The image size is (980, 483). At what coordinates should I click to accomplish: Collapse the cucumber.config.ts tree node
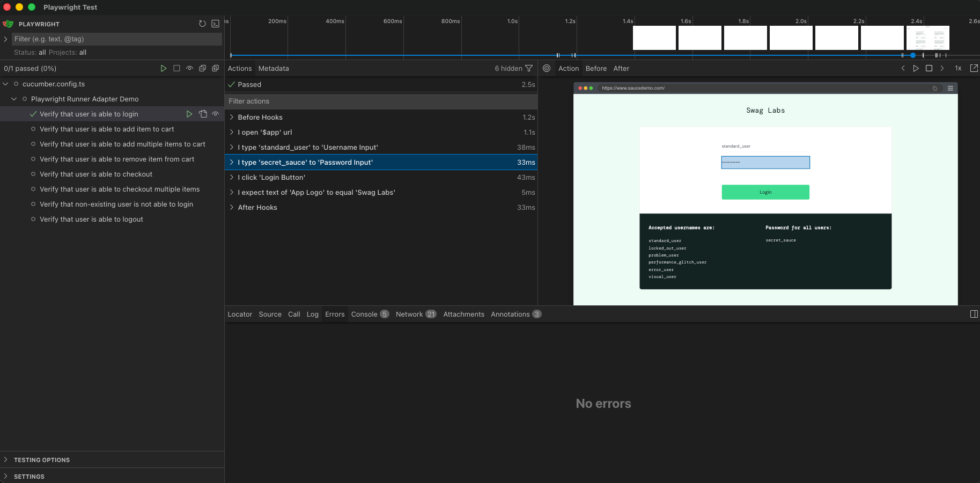pyautogui.click(x=5, y=84)
